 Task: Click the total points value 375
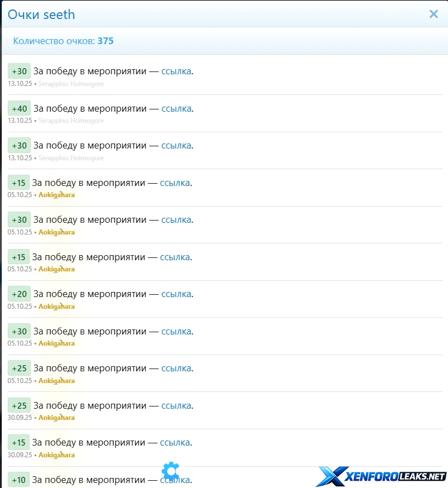[x=106, y=41]
